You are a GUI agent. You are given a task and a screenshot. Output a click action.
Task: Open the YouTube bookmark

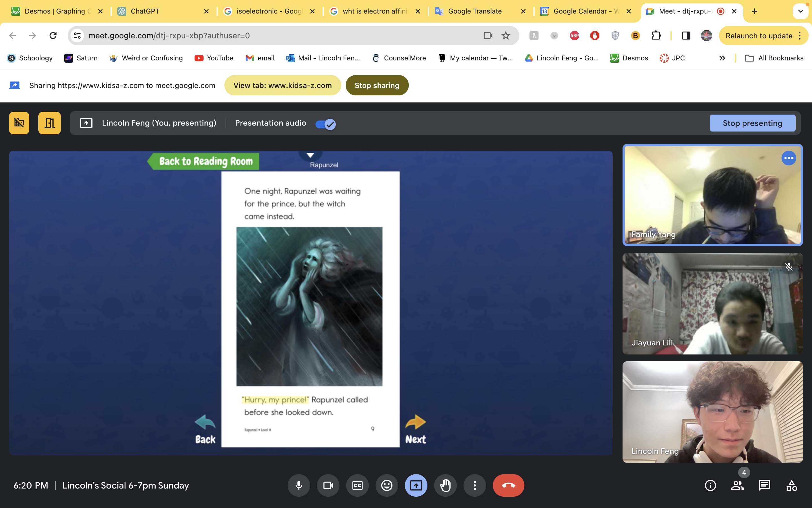point(214,58)
